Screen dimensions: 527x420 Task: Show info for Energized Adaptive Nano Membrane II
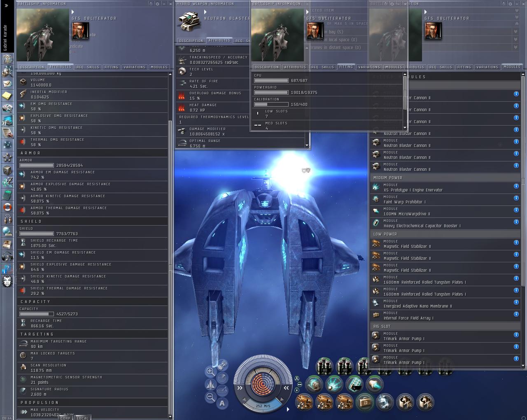point(516,302)
